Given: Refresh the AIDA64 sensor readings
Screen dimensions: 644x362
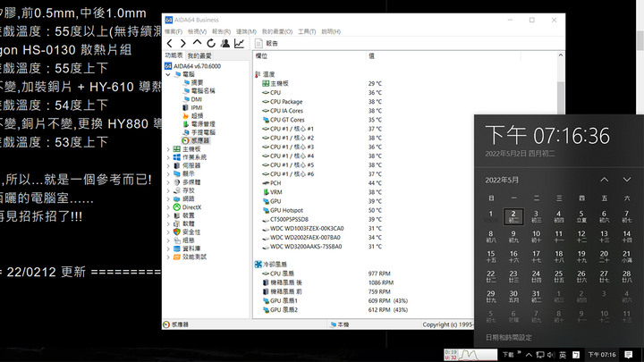Looking at the screenshot, I should tap(211, 43).
